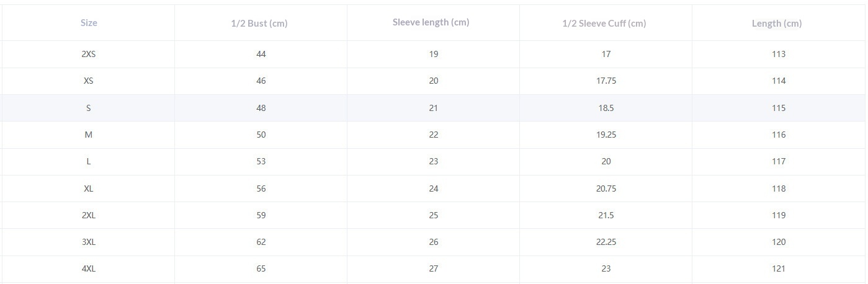Click the 4XL size cell
868x284 pixels.
(89, 268)
